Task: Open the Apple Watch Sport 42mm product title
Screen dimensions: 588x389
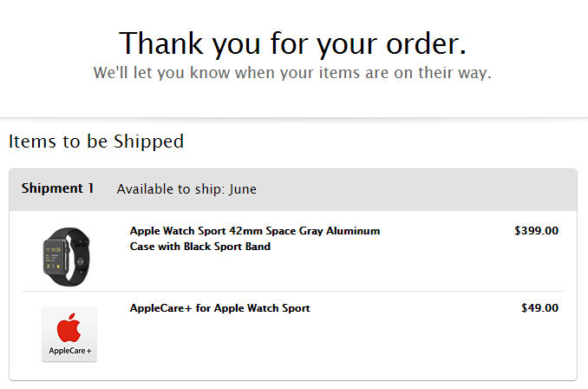Action: pyautogui.click(x=254, y=231)
